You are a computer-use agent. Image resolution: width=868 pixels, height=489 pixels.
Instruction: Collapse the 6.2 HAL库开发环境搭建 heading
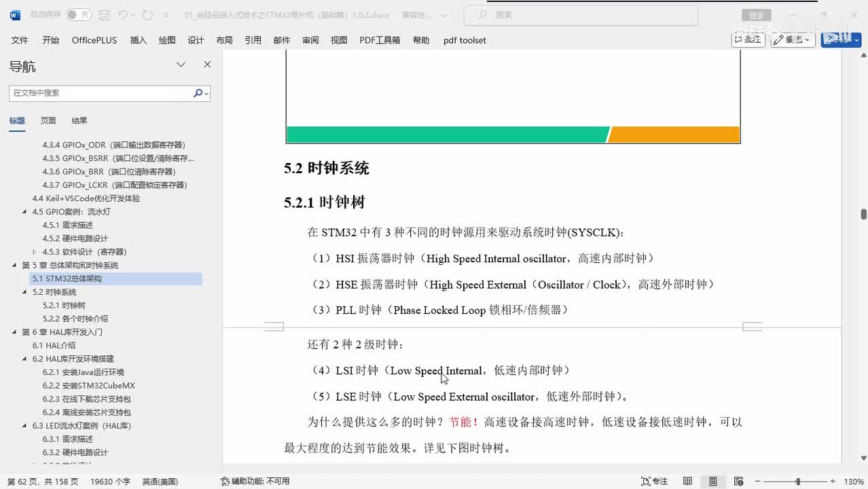25,359
